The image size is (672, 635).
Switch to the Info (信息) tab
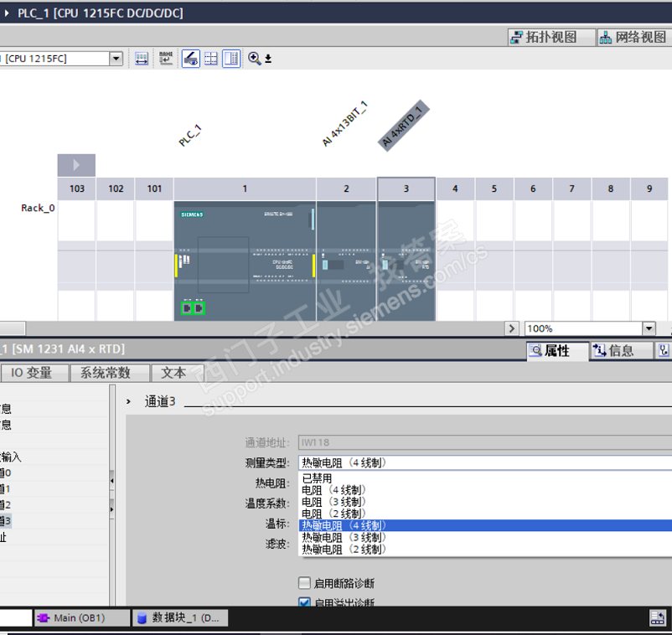point(621,351)
